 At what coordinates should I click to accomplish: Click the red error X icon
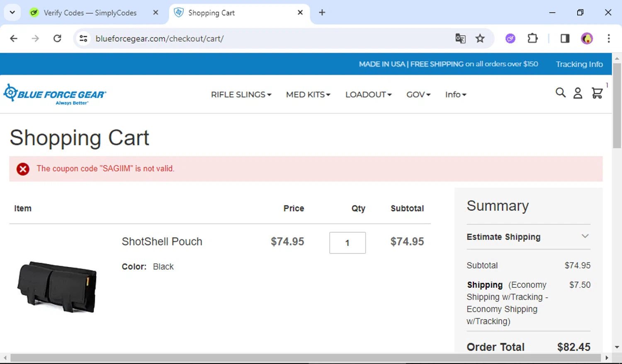(23, 169)
